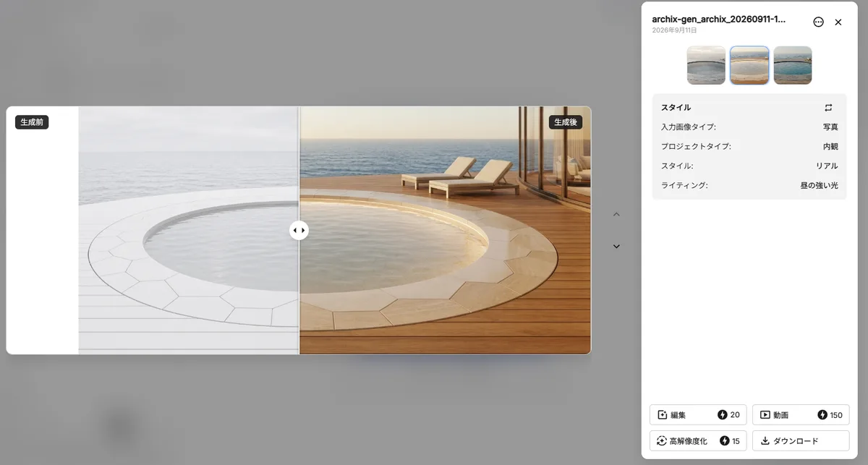Go to previous image with up chevron
The image size is (868, 465).
pos(616,214)
